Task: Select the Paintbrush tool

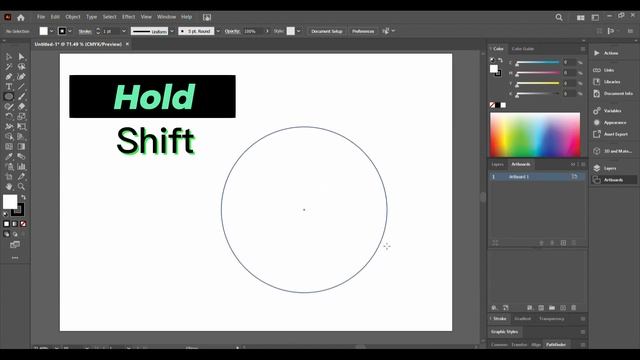Action: 21,97
